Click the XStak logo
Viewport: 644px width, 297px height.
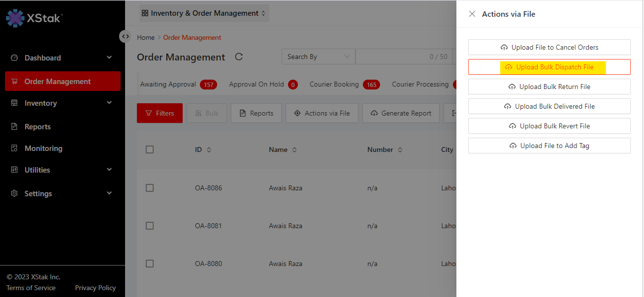pos(34,18)
